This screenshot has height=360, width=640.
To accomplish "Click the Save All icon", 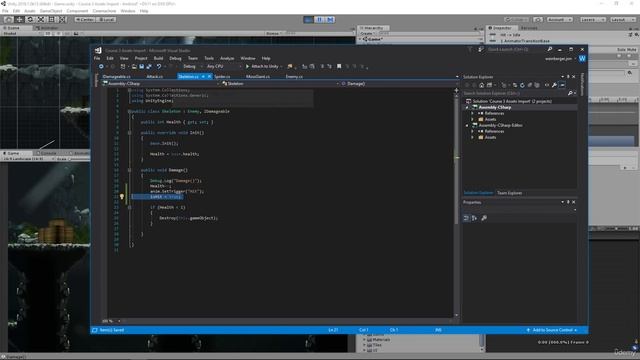I will (149, 66).
